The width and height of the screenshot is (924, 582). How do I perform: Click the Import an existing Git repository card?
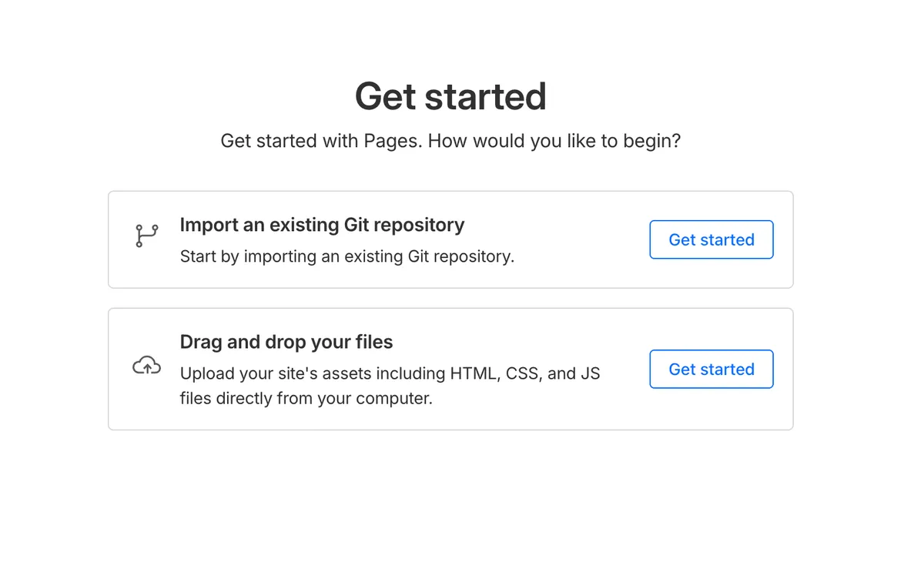[x=450, y=239]
